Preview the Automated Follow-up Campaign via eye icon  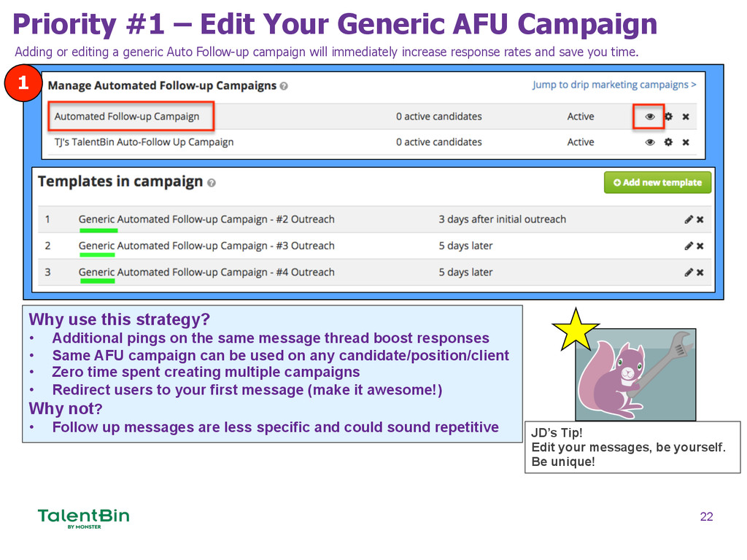point(649,117)
